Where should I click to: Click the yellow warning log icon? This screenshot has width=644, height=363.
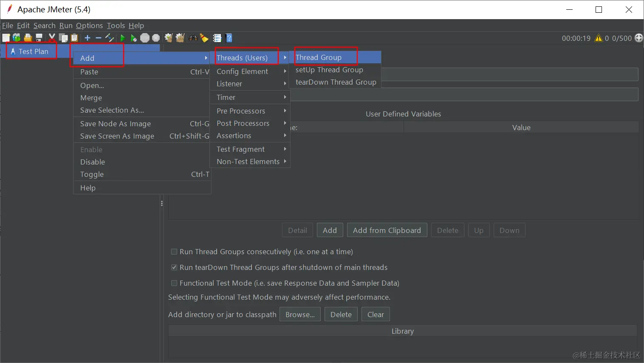point(599,38)
